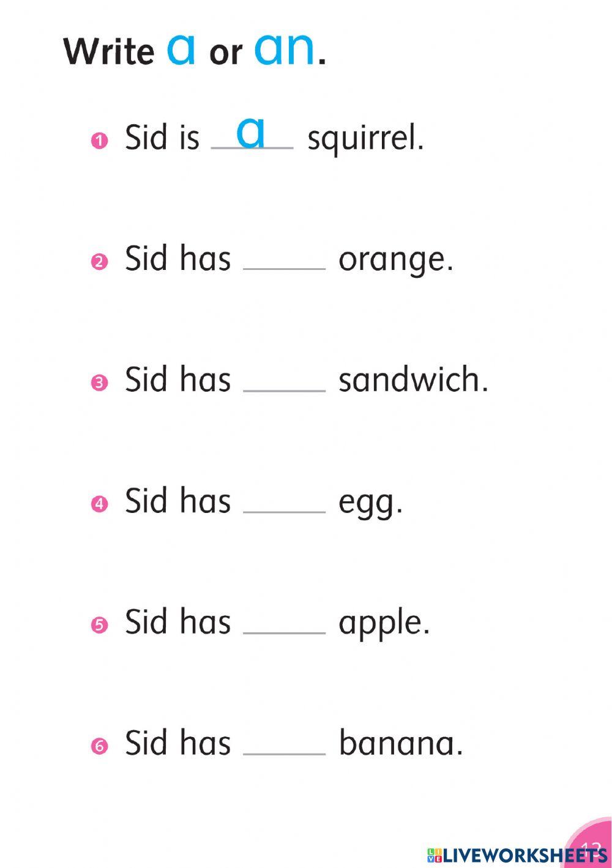Click the pink number 2 bullet
The height and width of the screenshot is (868, 612).
point(99,262)
